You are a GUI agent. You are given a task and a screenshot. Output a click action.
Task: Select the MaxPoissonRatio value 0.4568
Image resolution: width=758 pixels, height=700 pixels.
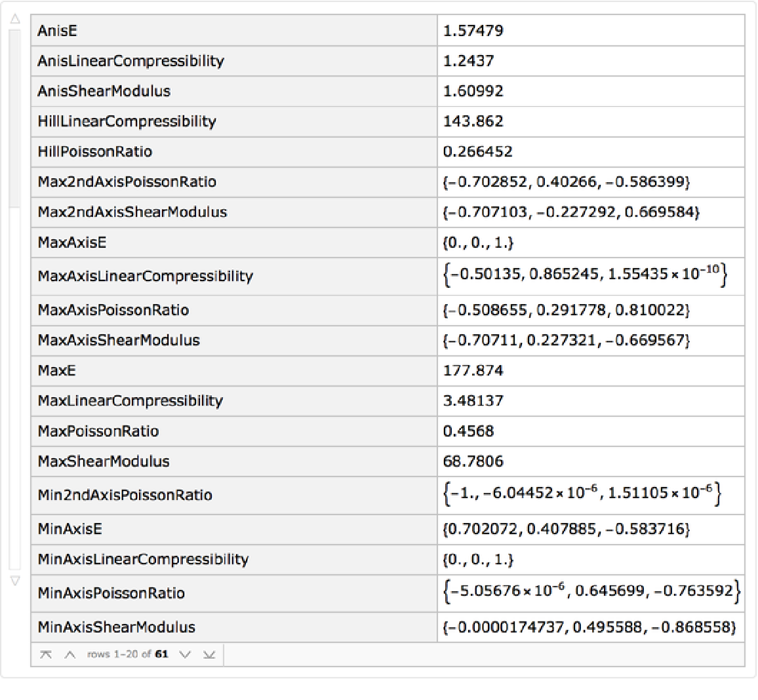coord(468,431)
